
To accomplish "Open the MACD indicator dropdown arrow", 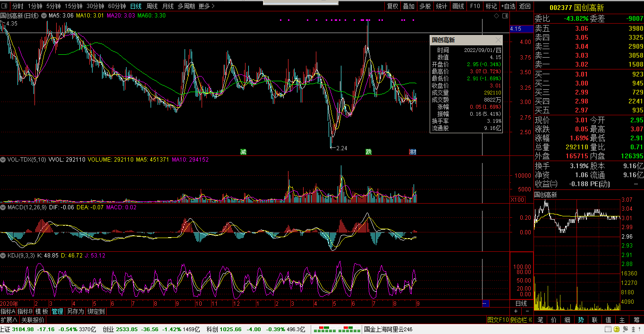I will tap(3, 207).
